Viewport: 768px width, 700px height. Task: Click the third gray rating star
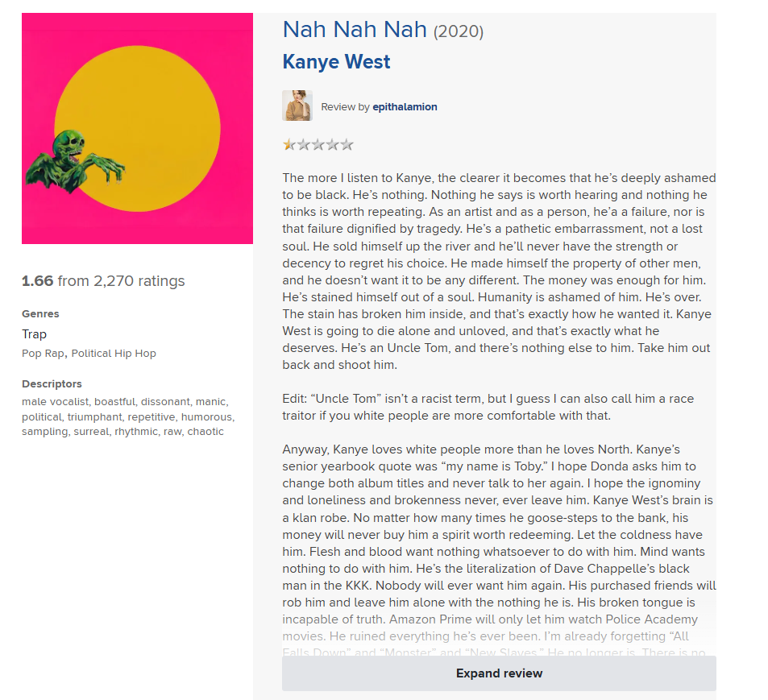tap(318, 144)
